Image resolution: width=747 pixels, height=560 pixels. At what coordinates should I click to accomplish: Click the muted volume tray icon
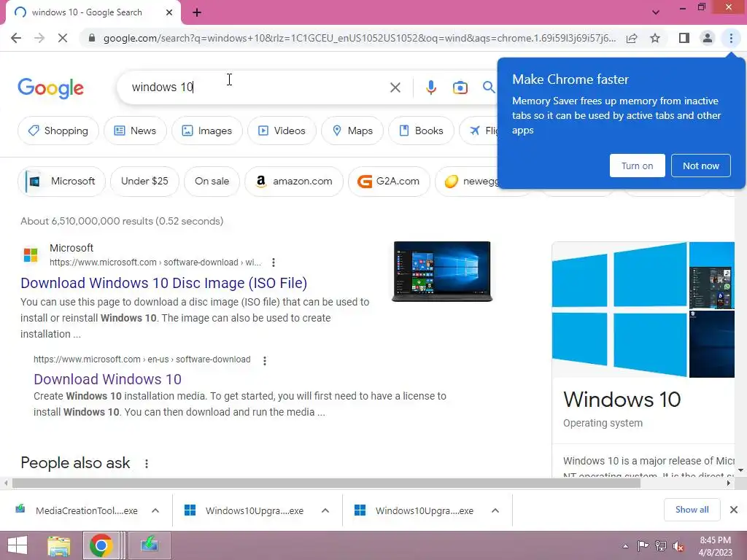(x=678, y=546)
